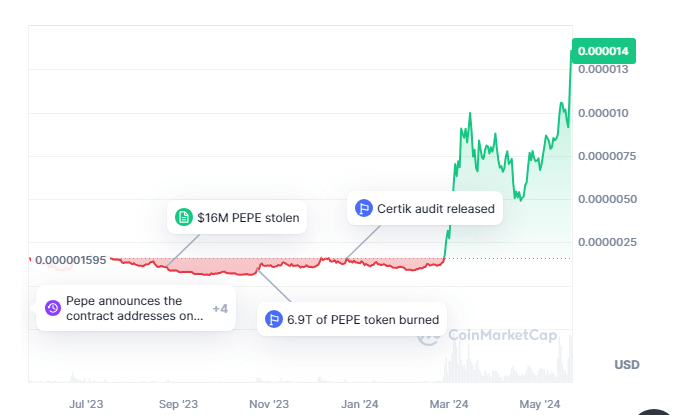Click the flag icon for PEPE token burned
This screenshot has width=674, height=415.
pyautogui.click(x=273, y=320)
